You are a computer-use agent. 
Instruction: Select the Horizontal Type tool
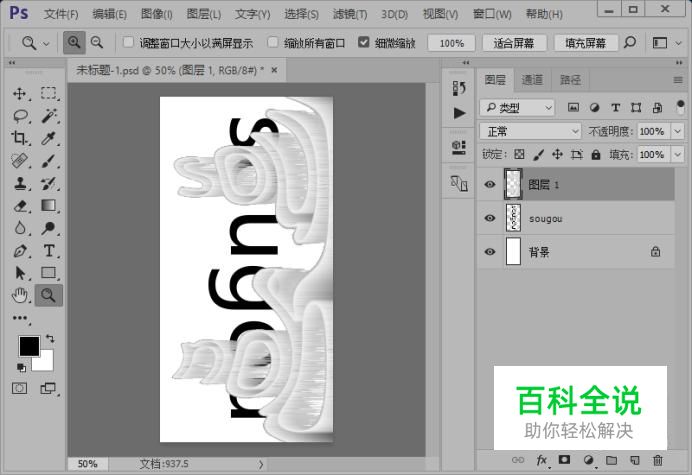coord(49,251)
